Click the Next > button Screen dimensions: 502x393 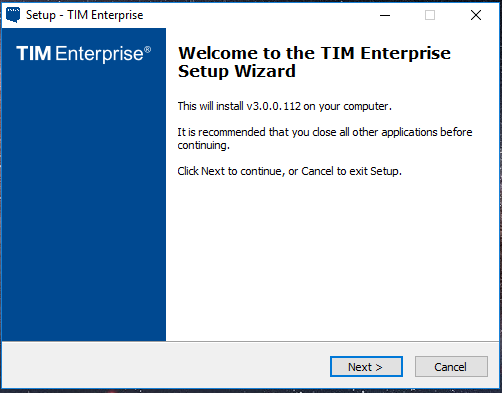tap(366, 367)
